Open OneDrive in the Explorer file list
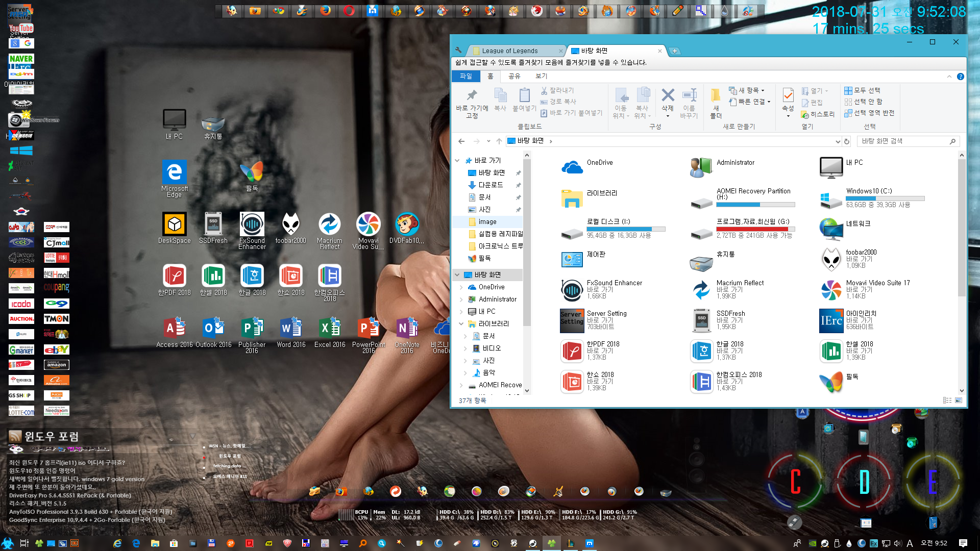Viewport: 980px width, 551px height. [587, 167]
